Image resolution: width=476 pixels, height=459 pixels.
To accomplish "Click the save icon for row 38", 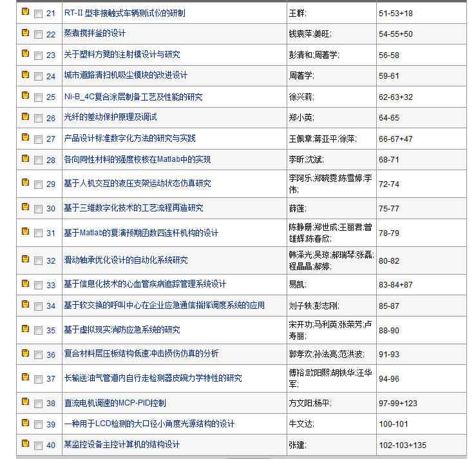I will point(26,402).
